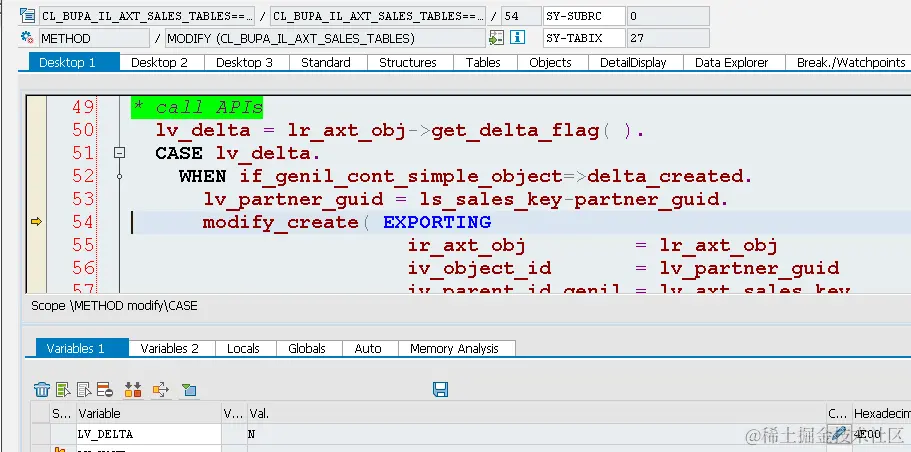911x452 pixels.
Task: Open the Tables tab
Action: pyautogui.click(x=483, y=62)
